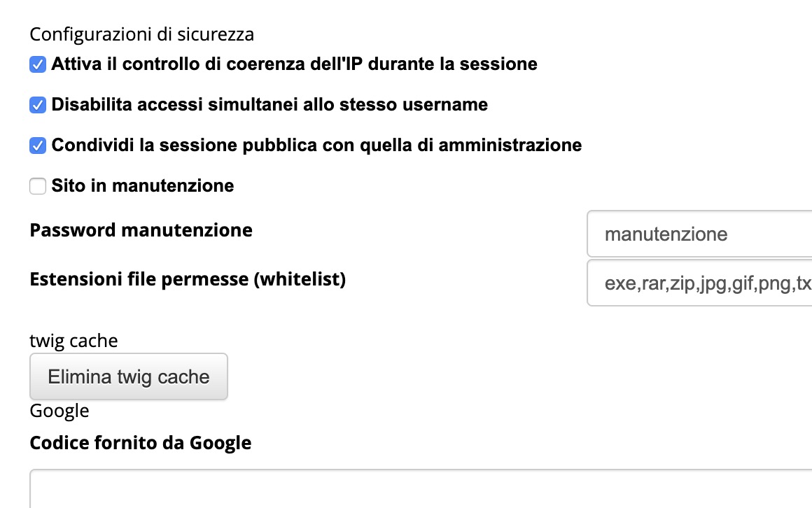Click the standalone 'Google' section heading

(x=59, y=411)
